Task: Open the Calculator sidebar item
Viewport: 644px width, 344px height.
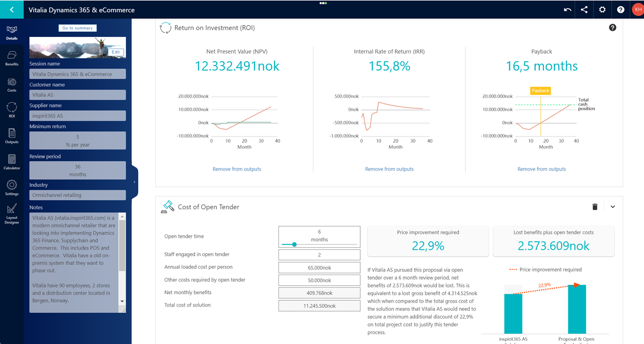Action: pos(12,162)
